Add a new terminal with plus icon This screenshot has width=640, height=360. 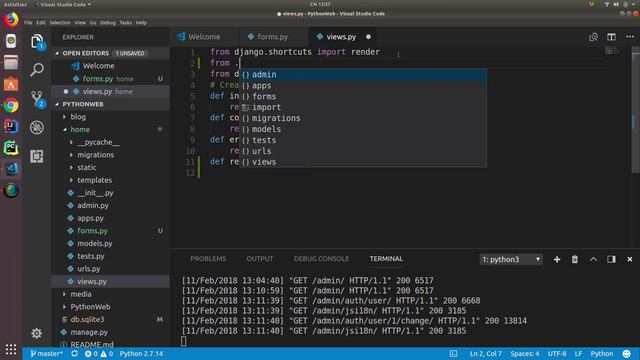click(557, 259)
